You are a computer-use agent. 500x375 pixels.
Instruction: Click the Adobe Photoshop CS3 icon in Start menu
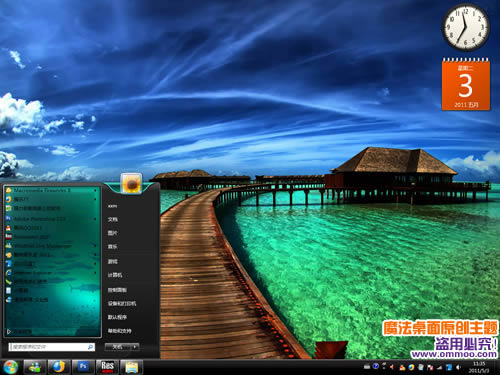(9, 219)
